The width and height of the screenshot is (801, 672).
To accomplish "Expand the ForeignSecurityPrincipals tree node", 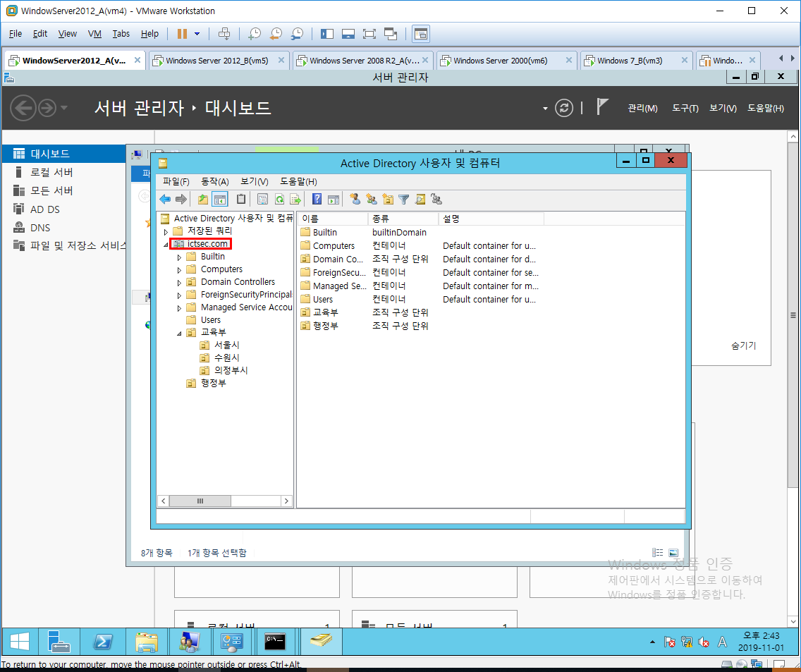I will (179, 295).
